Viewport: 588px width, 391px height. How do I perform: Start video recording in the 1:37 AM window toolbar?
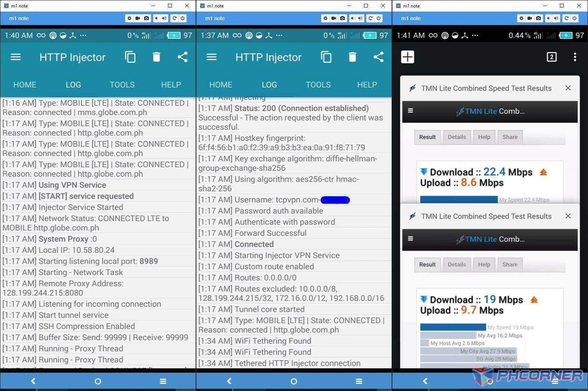click(x=334, y=18)
